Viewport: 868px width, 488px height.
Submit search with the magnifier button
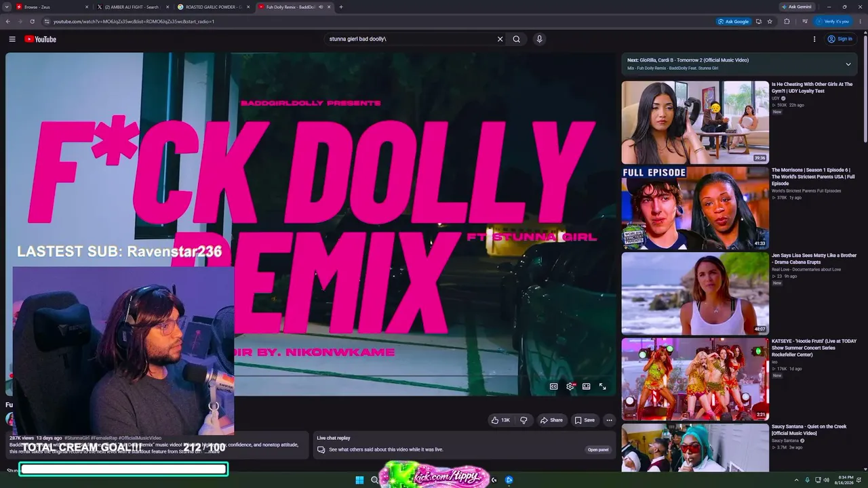click(517, 39)
